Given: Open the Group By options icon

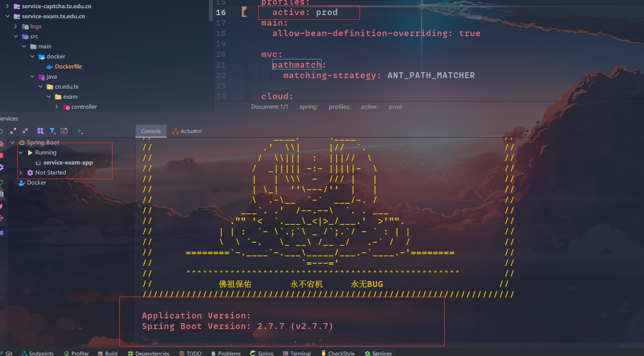Looking at the screenshot, I should tap(40, 131).
